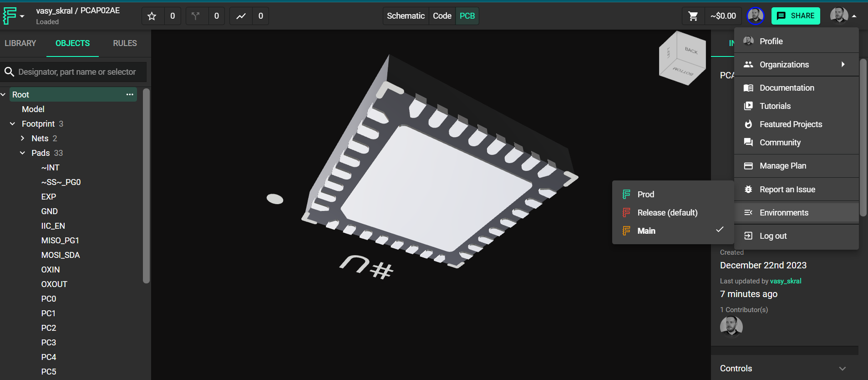
Task: Open Profile from the account menu
Action: tap(797, 41)
